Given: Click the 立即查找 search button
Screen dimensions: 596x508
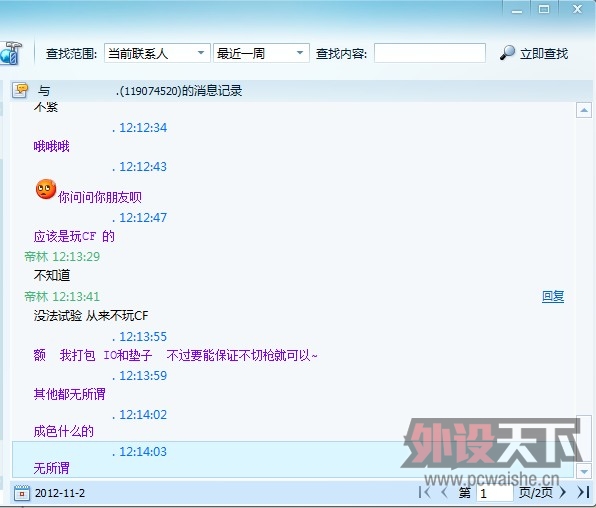Looking at the screenshot, I should 534,53.
